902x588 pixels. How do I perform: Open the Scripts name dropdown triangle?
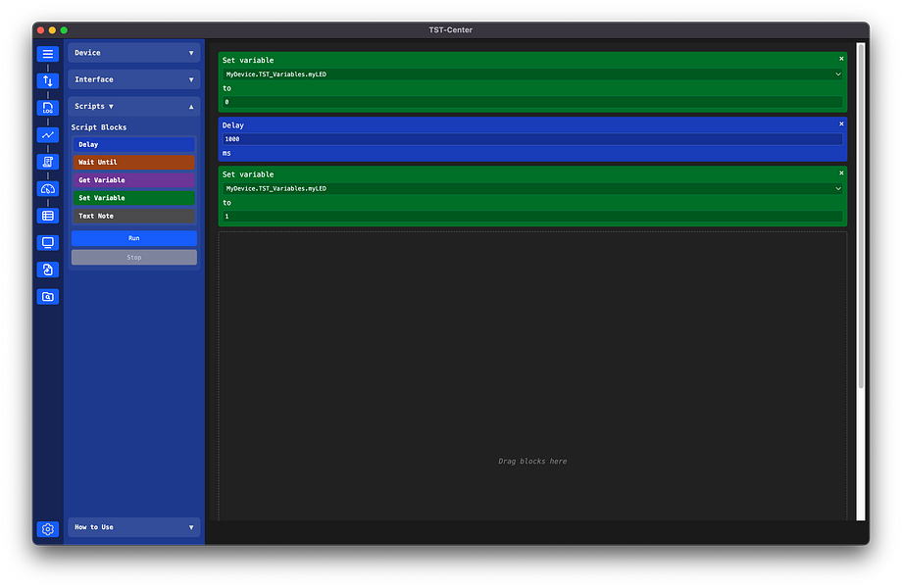(111, 107)
